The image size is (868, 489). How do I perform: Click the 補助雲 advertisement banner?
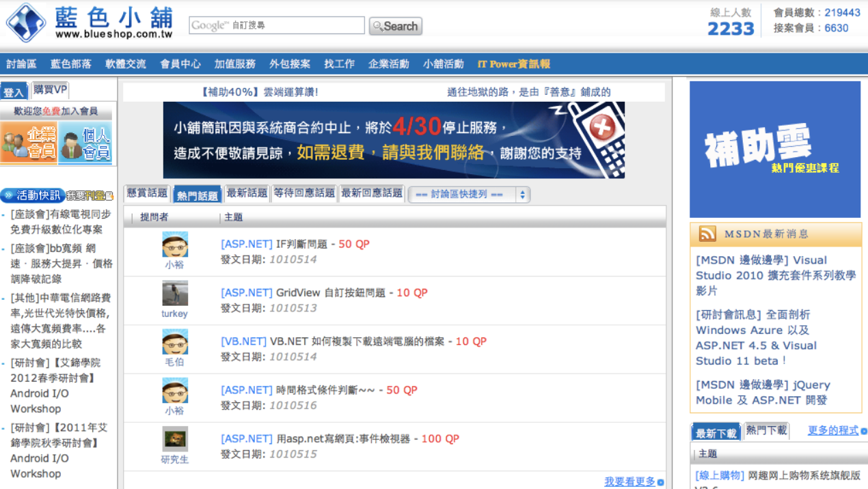(774, 150)
